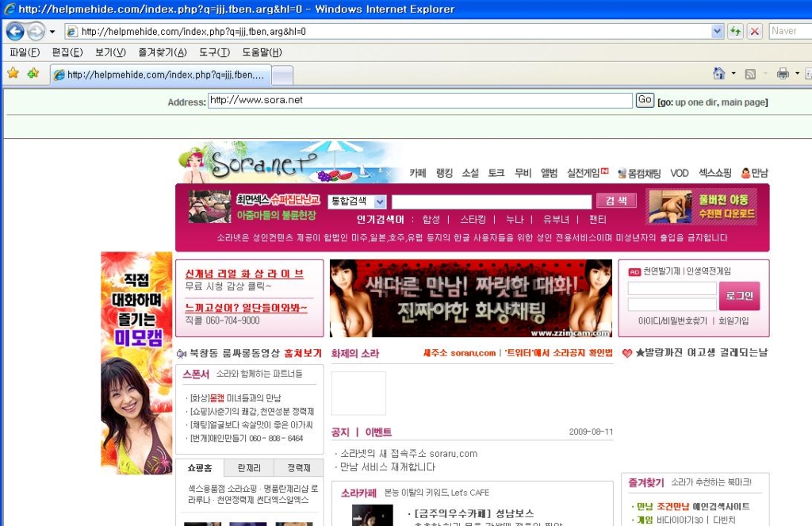Open the 소설 navigation item

(x=470, y=173)
